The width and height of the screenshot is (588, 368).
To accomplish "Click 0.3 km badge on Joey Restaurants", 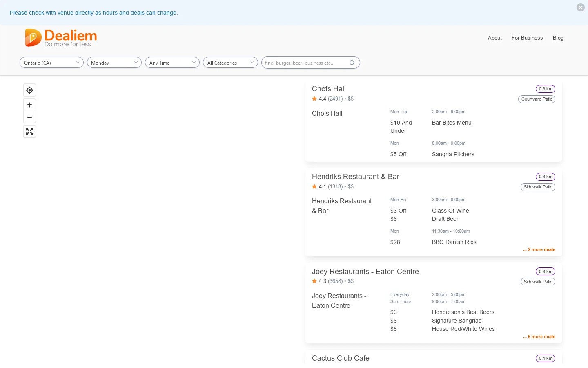I will click(x=546, y=272).
